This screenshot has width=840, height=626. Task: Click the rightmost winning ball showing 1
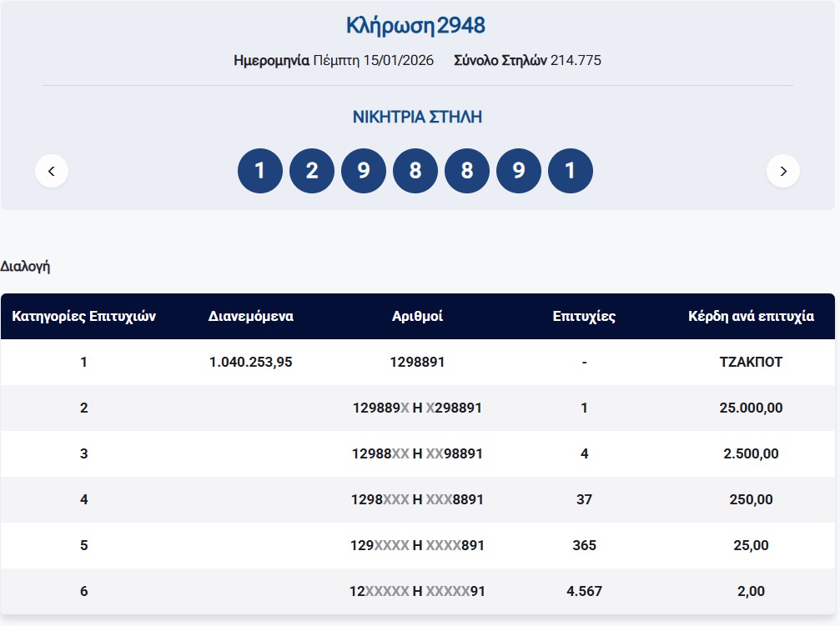(x=571, y=171)
